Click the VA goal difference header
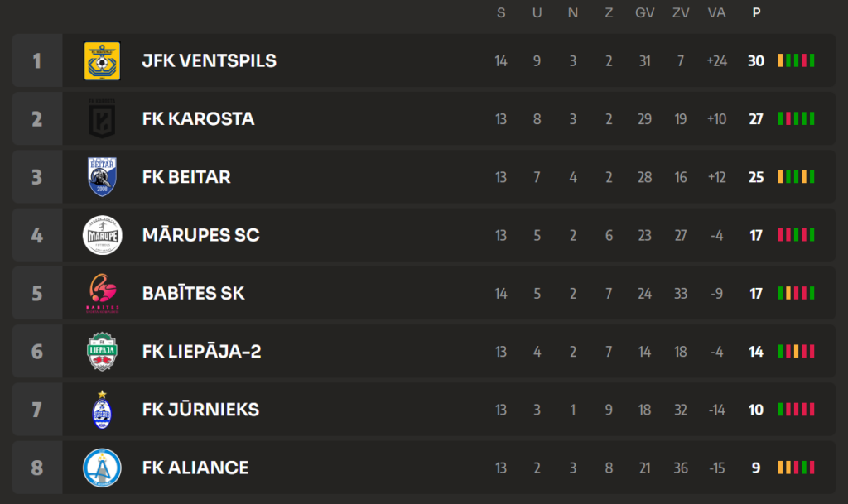 (x=716, y=12)
